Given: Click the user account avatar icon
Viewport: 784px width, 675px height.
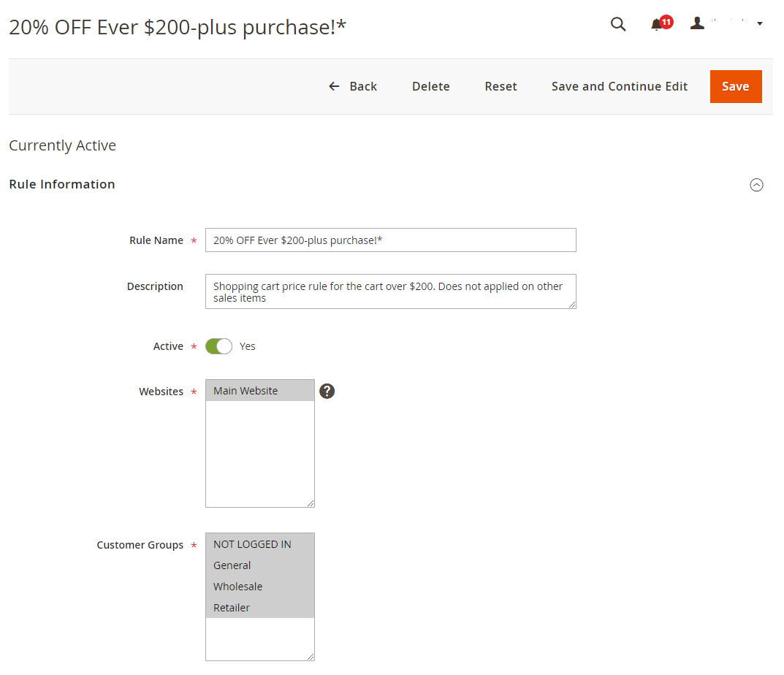Looking at the screenshot, I should pos(698,23).
